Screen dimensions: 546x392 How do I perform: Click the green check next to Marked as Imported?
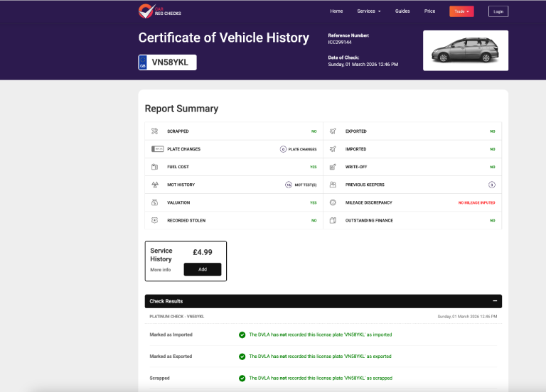(x=242, y=334)
